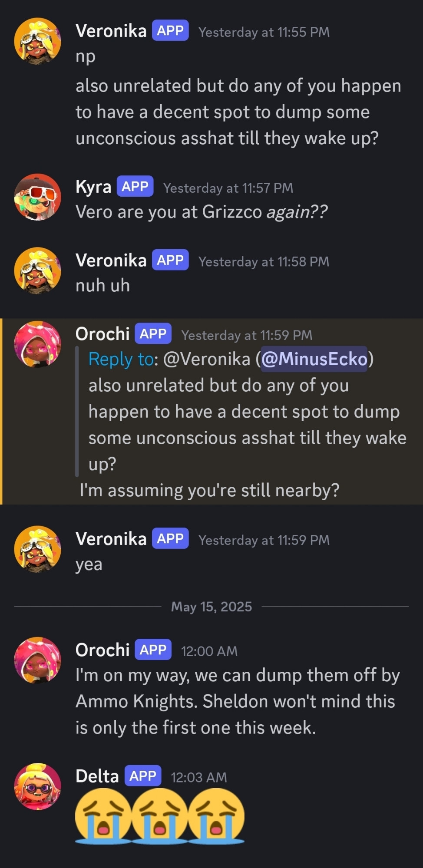The width and height of the screenshot is (423, 868).
Task: Open Orochi's avatar on the highlighted reply
Action: (x=37, y=344)
